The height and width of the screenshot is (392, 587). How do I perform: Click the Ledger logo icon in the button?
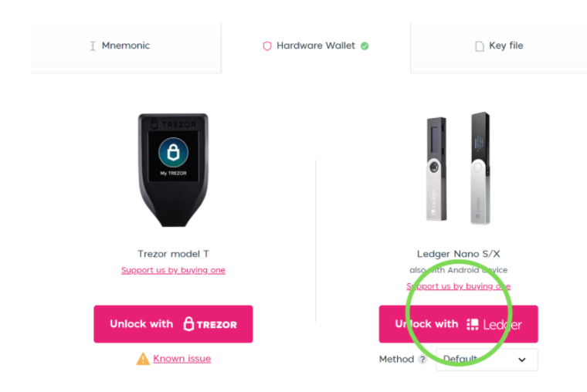click(x=473, y=325)
